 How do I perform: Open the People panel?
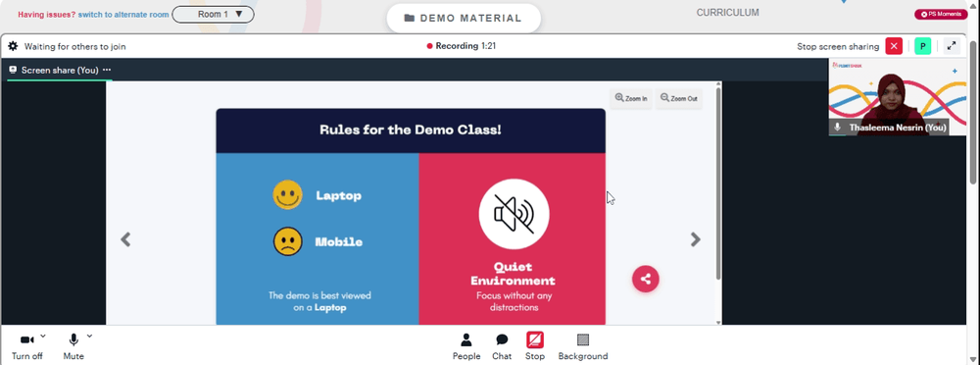[x=466, y=346]
